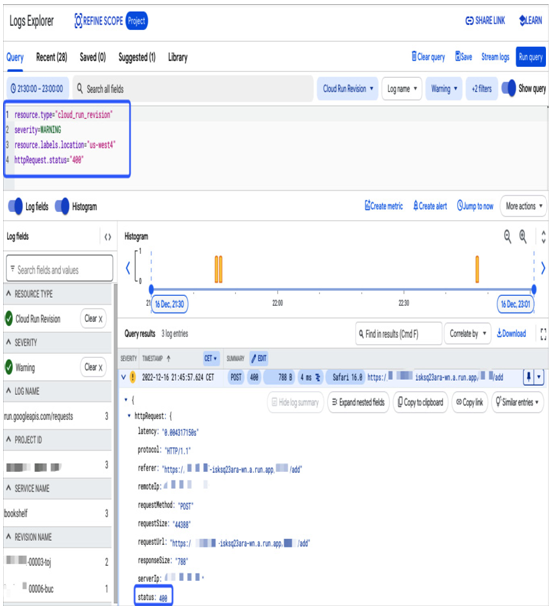Click the Create alert link
Image resolution: width=553 pixels, height=606 pixels.
pyautogui.click(x=430, y=206)
